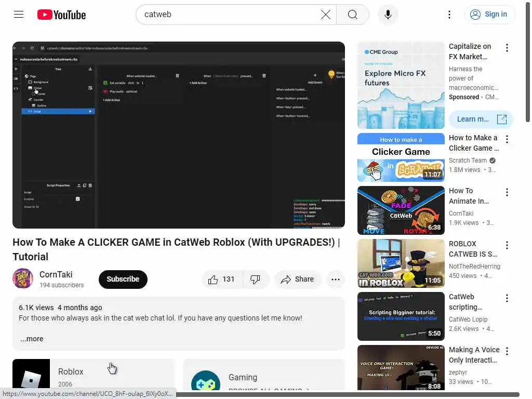
Task: Open CatWeb scripting tutorial thumbnail
Action: click(x=401, y=316)
